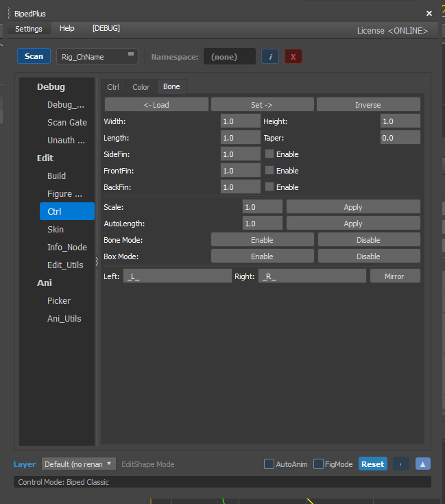Click the Right suffix field _R_
Viewport: 445px width, 504px height.
[312, 276]
